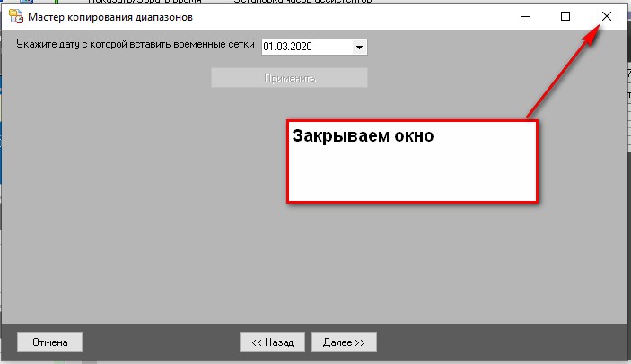Screen dimensions: 631x364
Task: Select the day part "01" of the date
Action: 269,48
